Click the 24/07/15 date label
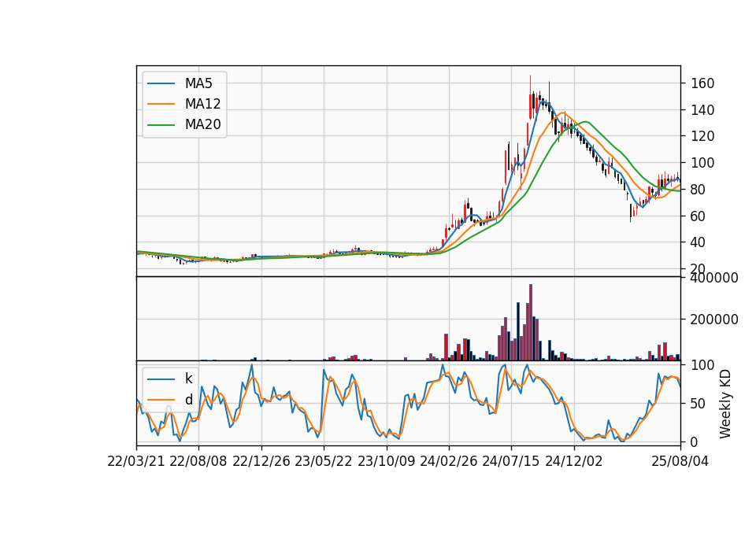Image resolution: width=756 pixels, height=543 pixels. coord(511,461)
